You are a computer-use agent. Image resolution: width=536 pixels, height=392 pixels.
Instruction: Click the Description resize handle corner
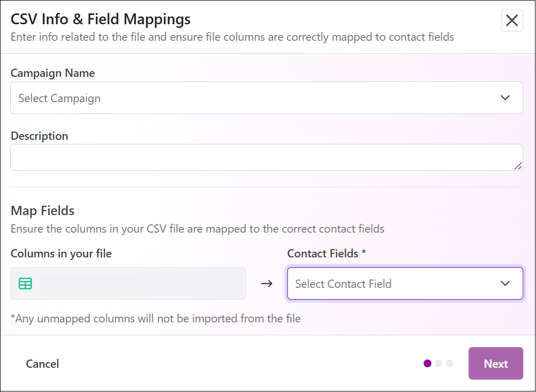(518, 166)
